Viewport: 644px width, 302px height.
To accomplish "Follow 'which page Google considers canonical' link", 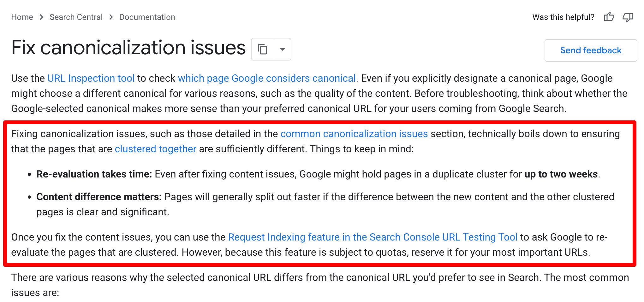I will [267, 78].
